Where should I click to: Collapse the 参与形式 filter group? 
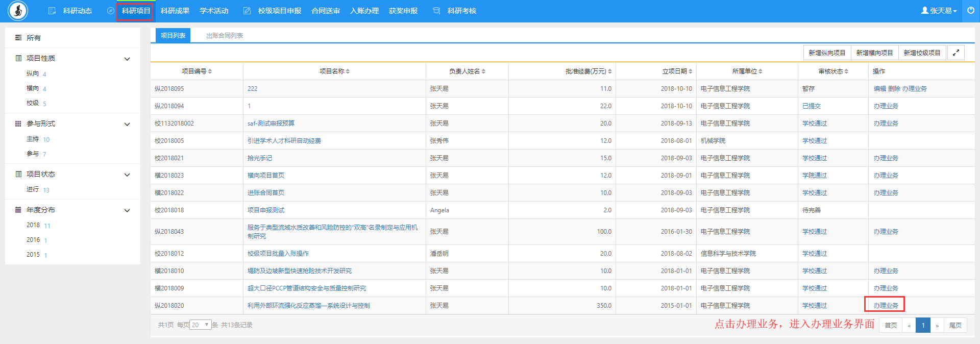(127, 125)
